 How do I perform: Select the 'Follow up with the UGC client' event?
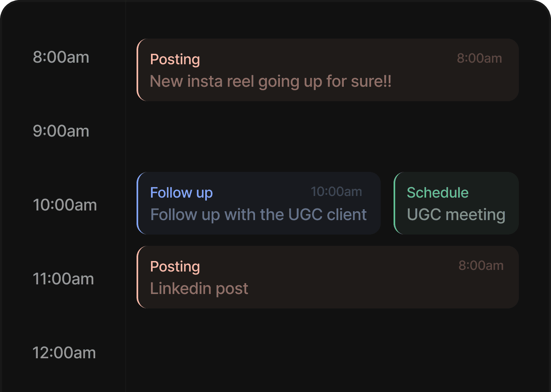pos(258,203)
